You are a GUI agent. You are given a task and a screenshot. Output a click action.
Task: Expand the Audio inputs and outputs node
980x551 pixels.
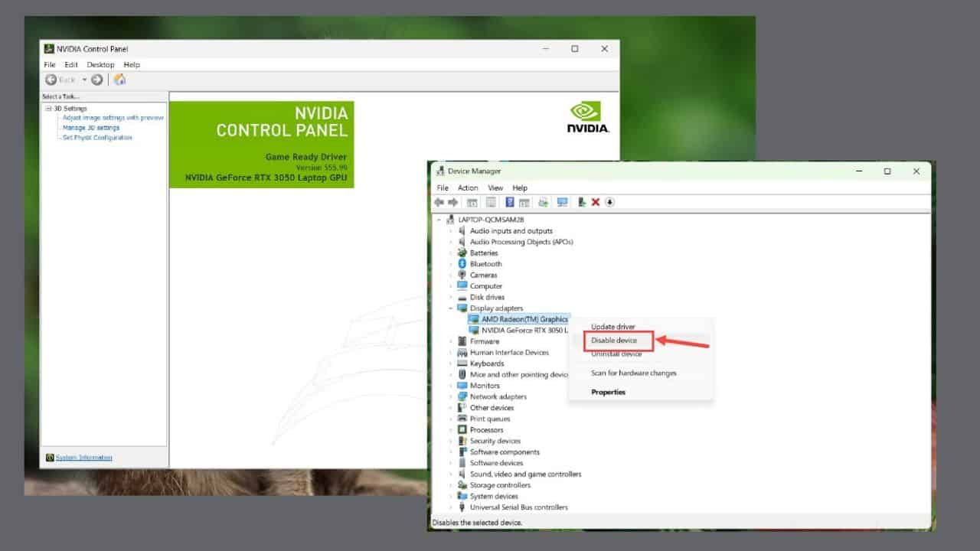click(451, 231)
